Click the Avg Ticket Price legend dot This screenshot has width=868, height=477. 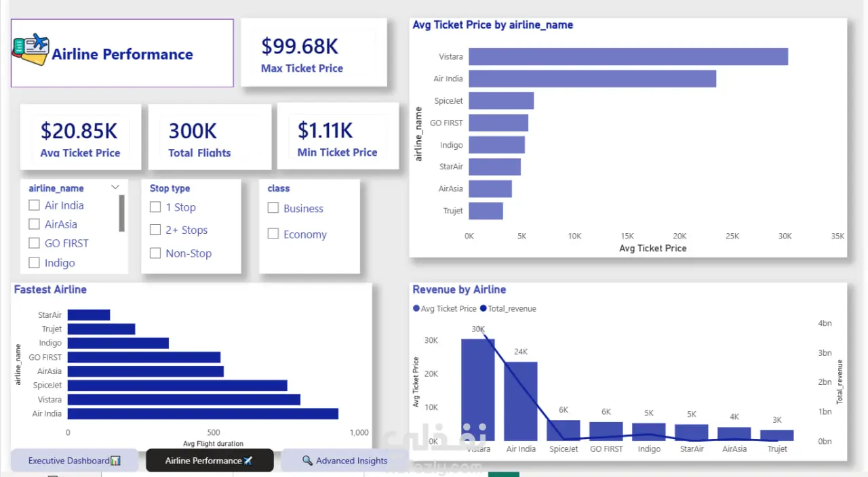[416, 309]
